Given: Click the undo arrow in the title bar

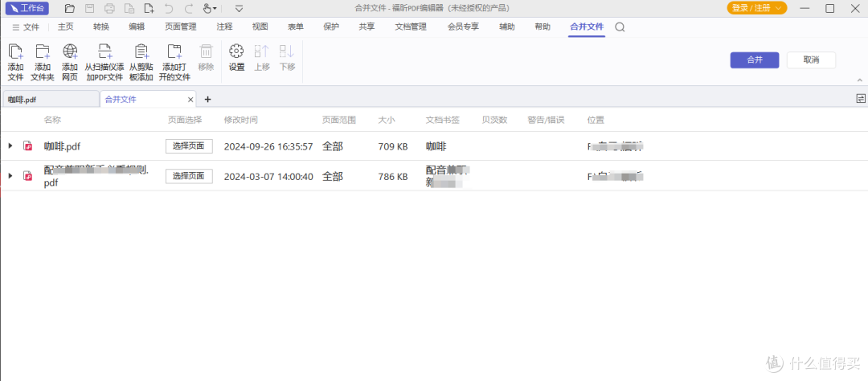Looking at the screenshot, I should (169, 8).
